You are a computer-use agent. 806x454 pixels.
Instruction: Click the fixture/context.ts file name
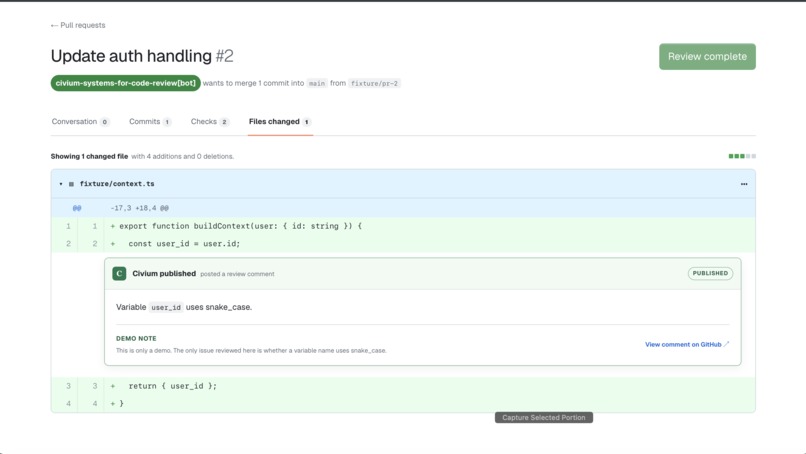(117, 184)
